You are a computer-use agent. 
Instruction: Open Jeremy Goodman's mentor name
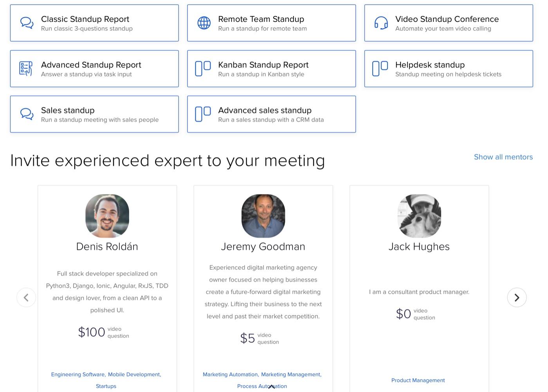tap(263, 246)
